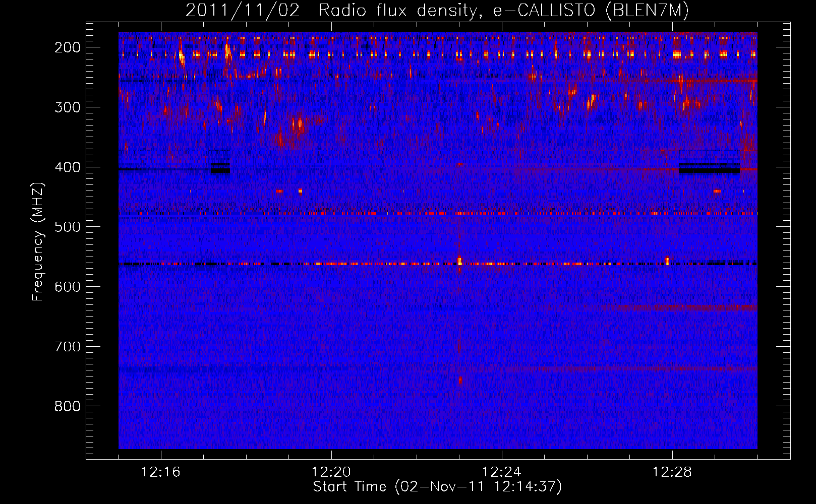Click the '12:16' time tick label
The image size is (816, 504).
click(161, 472)
